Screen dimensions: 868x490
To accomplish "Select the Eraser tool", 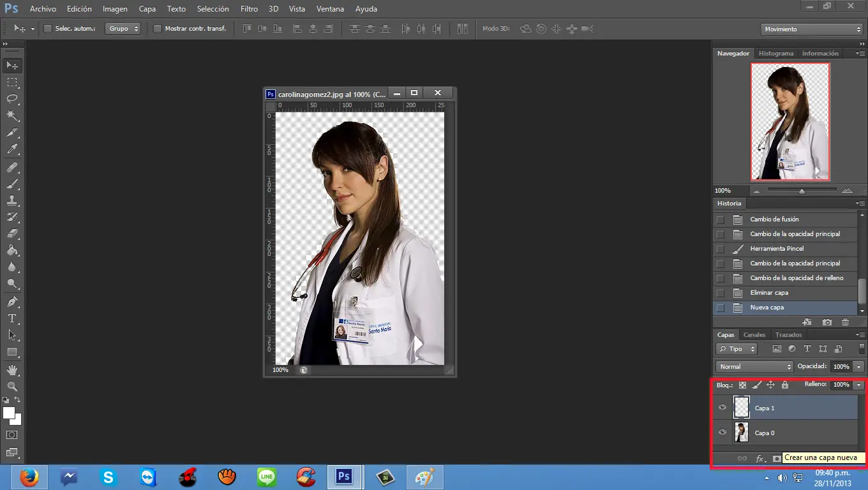I will pos(12,234).
